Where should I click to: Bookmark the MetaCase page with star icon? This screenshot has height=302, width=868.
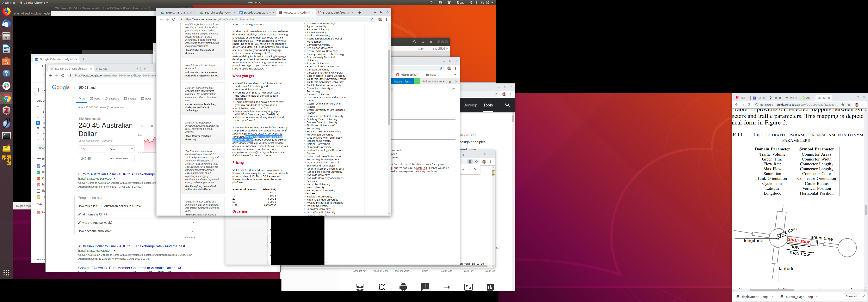(372, 20)
